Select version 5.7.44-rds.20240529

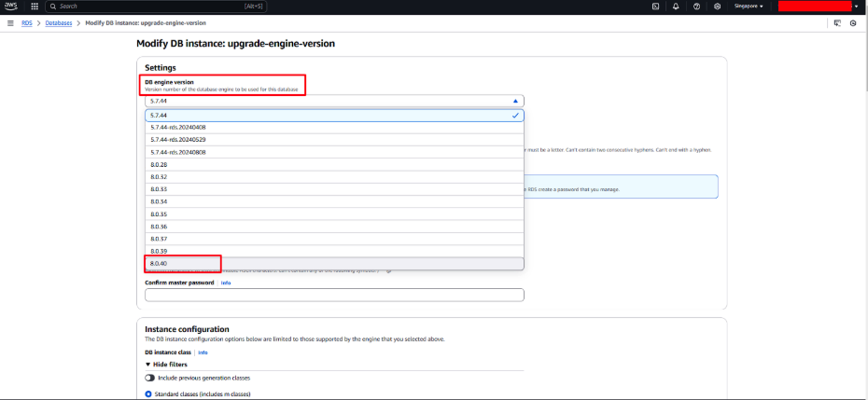[334, 140]
